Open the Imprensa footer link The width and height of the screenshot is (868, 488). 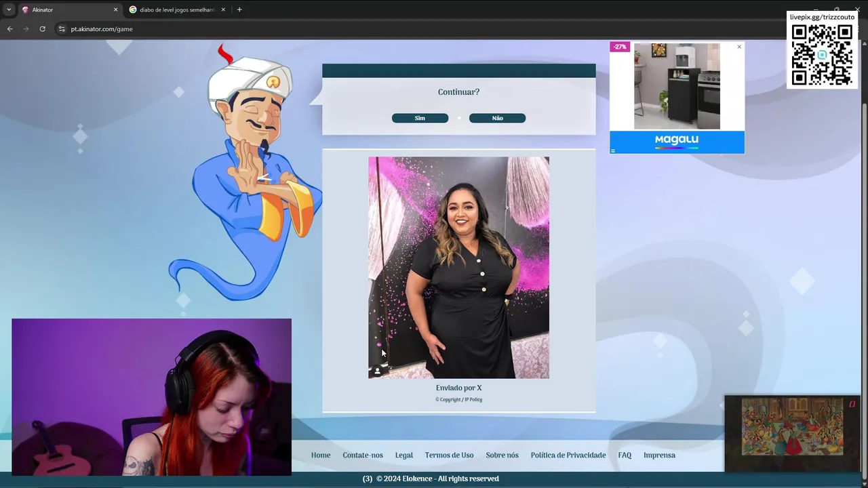click(x=659, y=455)
